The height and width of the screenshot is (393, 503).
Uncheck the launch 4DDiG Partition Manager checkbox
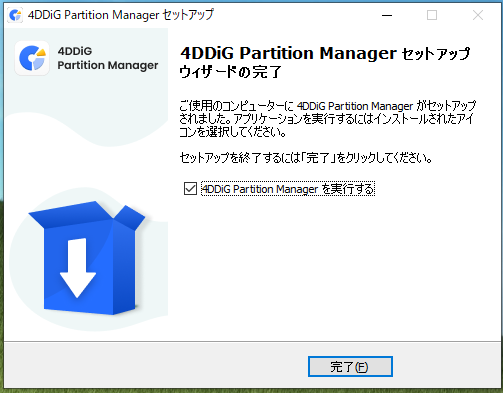190,188
